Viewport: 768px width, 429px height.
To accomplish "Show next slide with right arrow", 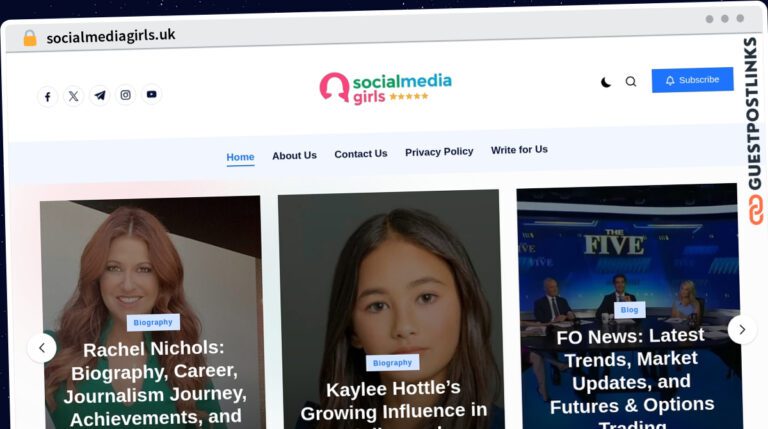I will (x=742, y=330).
